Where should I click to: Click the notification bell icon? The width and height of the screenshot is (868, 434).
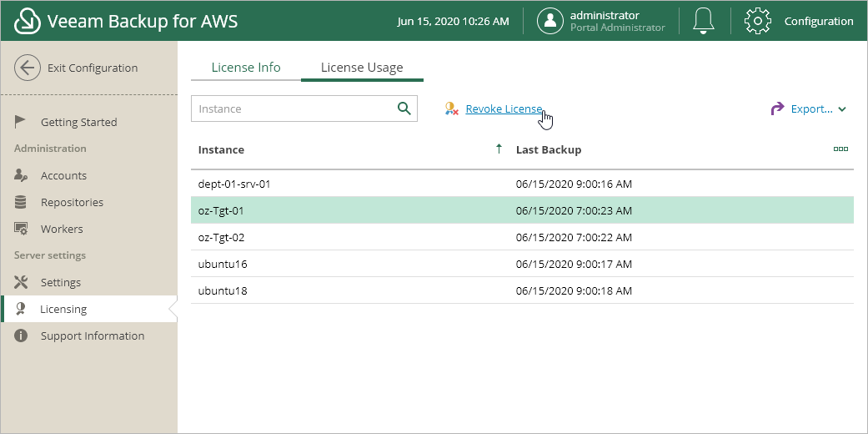click(705, 21)
